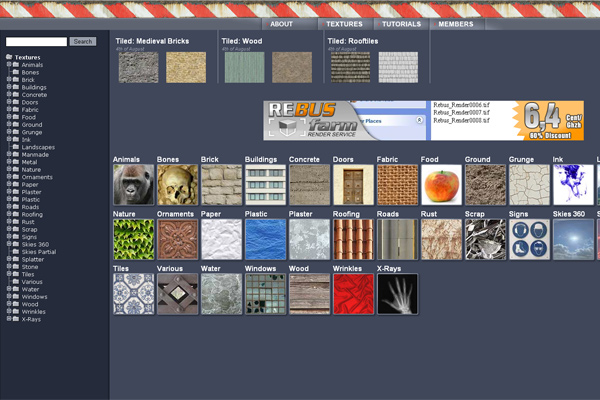600x400 pixels.
Task: Open the Tiles blue pattern thumbnail
Action: (134, 294)
